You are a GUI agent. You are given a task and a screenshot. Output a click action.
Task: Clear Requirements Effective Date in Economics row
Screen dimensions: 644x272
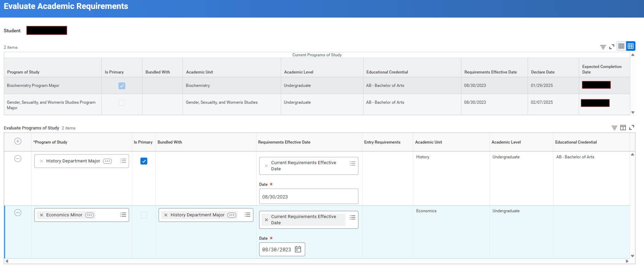coord(266,220)
